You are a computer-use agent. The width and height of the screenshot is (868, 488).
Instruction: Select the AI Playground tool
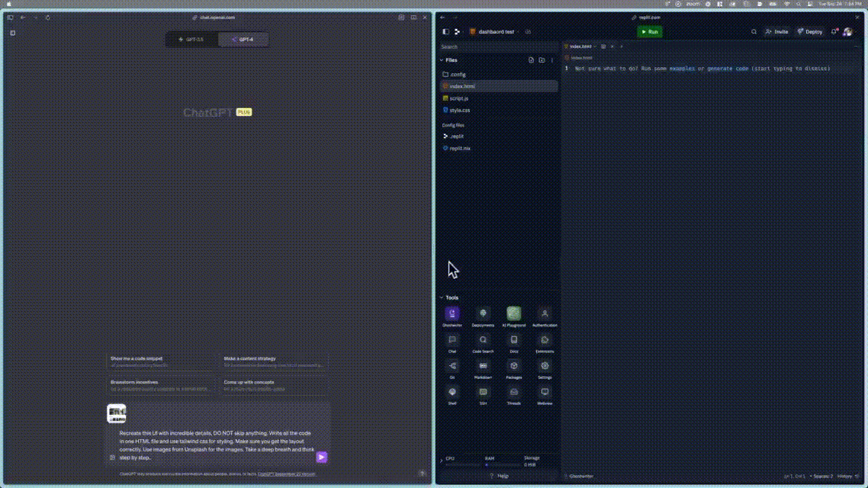coord(513,313)
